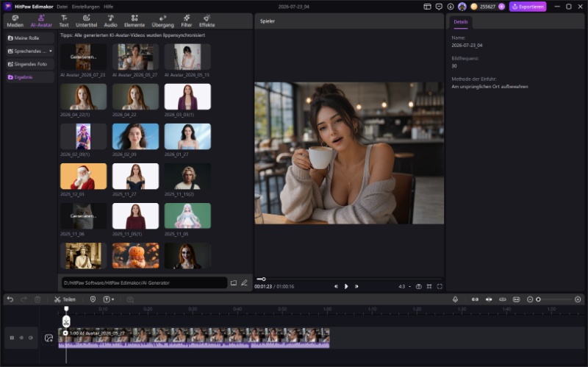Toggle mute on the video track
This screenshot has width=588, height=367.
click(x=31, y=338)
